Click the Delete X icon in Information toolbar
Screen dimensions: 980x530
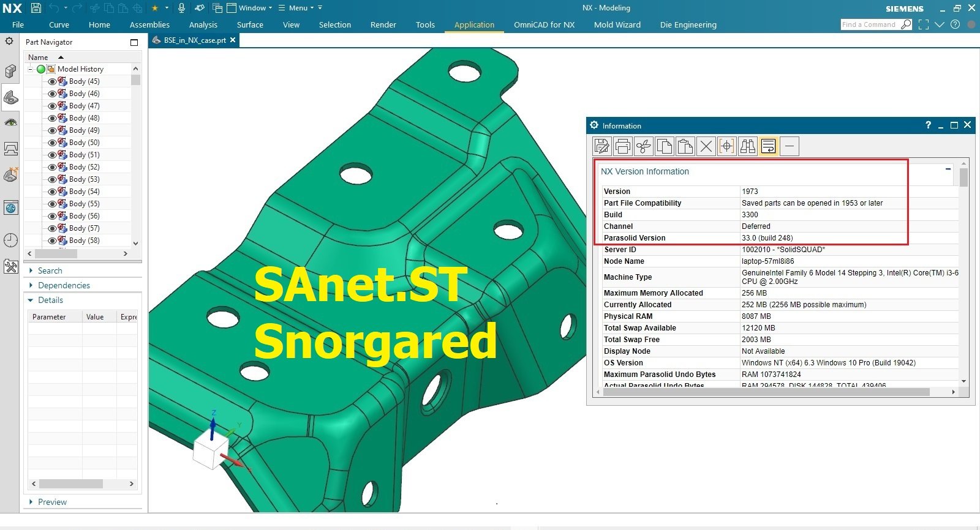coord(706,146)
